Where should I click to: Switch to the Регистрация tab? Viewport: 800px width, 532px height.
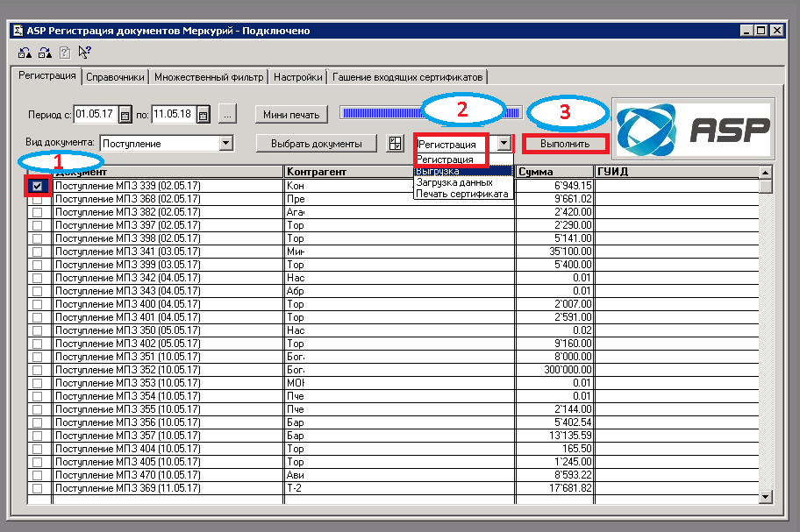tap(47, 75)
